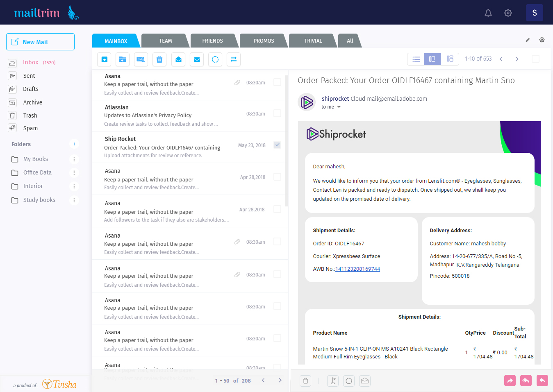
Task: Click the dashed circle icon in the bottom bar
Action: click(x=349, y=381)
